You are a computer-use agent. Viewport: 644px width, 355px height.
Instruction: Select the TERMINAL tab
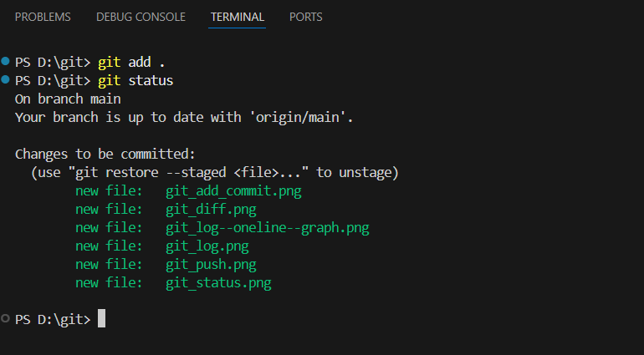(x=238, y=17)
